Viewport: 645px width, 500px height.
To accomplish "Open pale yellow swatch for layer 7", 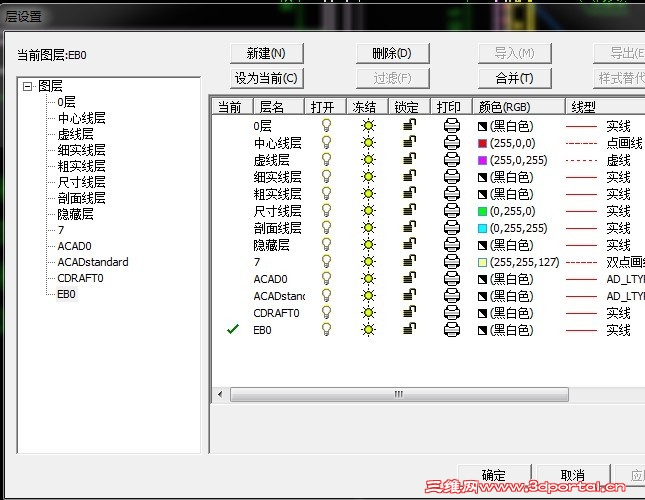I will (482, 262).
